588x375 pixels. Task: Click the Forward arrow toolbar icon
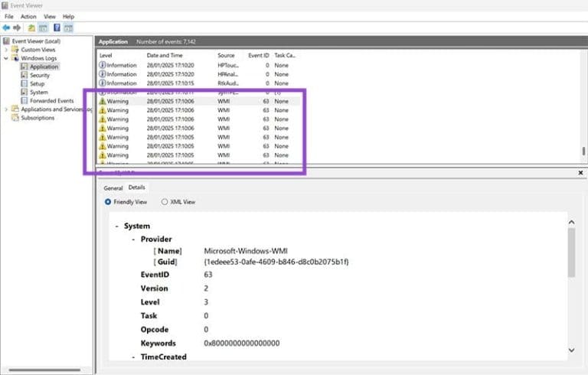[16, 28]
